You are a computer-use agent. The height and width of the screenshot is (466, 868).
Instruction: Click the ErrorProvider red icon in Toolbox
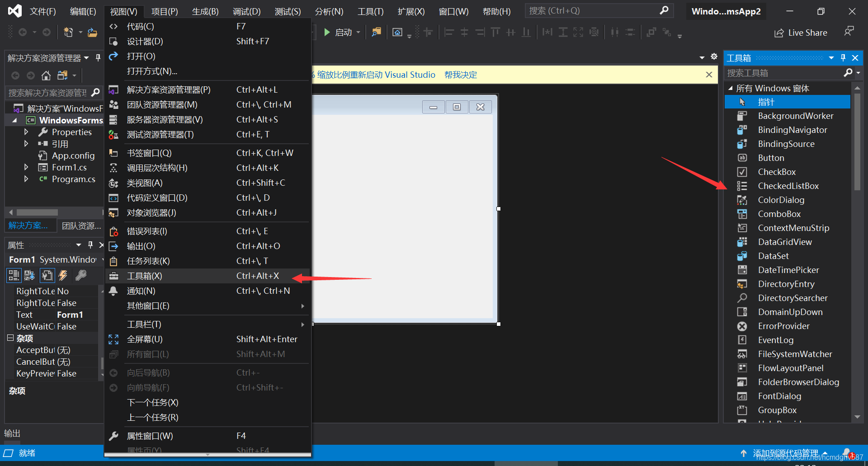click(x=742, y=326)
